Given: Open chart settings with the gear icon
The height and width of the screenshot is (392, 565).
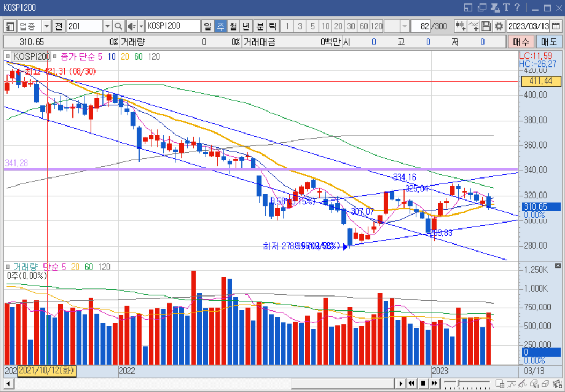Looking at the screenshot, I should pos(499,26).
